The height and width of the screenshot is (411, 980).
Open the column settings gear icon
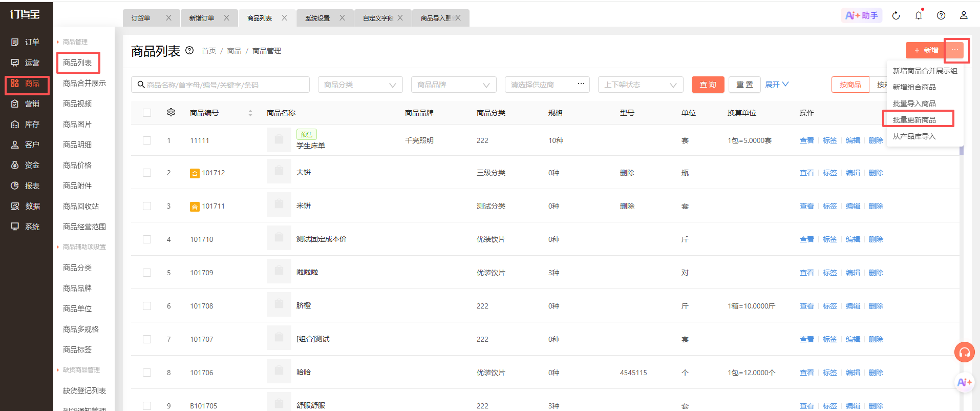tap(171, 112)
